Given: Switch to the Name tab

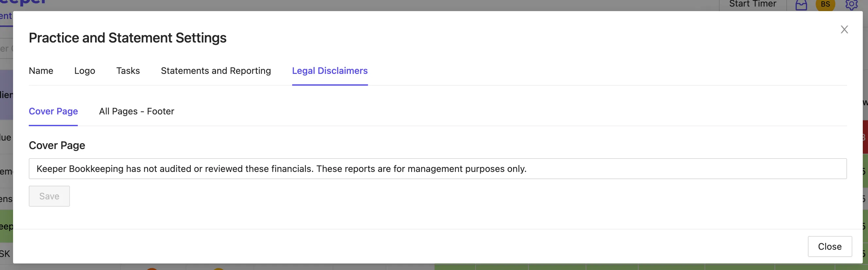Looking at the screenshot, I should coord(41,71).
